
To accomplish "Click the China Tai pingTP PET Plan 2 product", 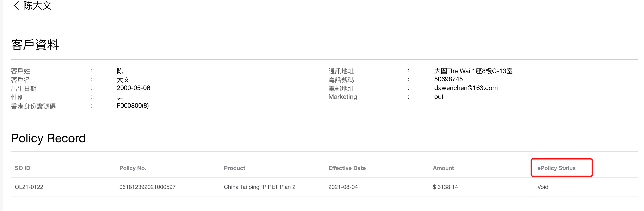I will [x=259, y=187].
